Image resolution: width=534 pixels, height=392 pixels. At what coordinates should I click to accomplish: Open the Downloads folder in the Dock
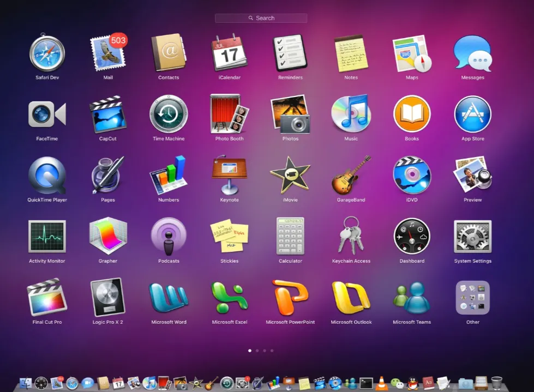(x=465, y=383)
